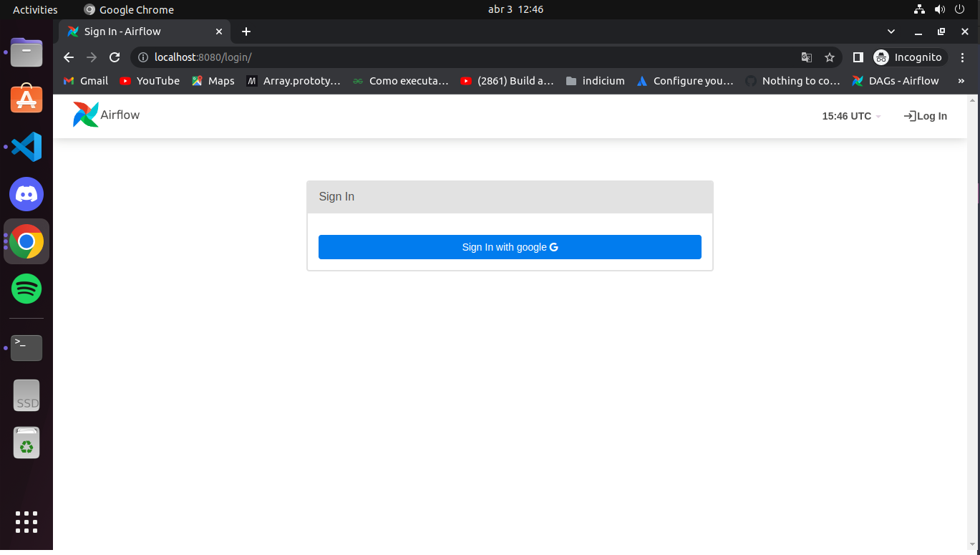Open the Google Translate icon in address bar
The width and height of the screenshot is (980, 555).
coord(807,57)
